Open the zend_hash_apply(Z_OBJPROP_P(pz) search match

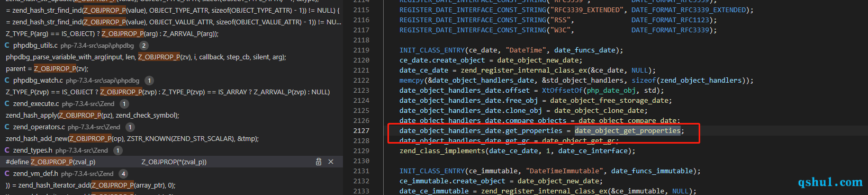pos(93,116)
